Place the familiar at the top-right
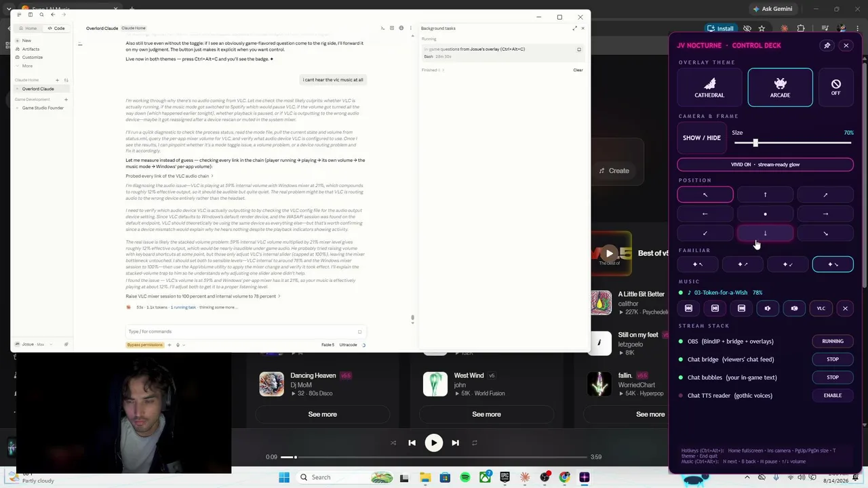 [743, 264]
